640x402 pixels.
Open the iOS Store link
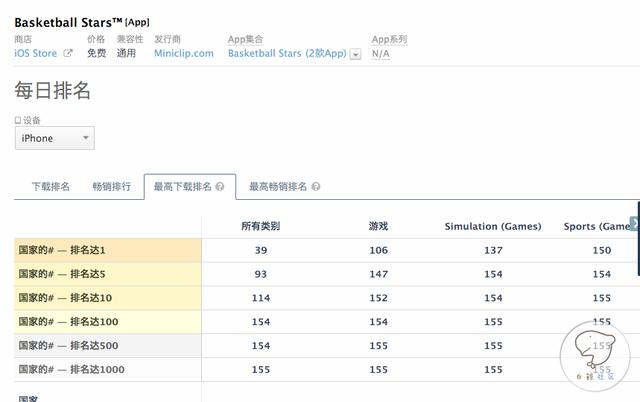(x=36, y=54)
